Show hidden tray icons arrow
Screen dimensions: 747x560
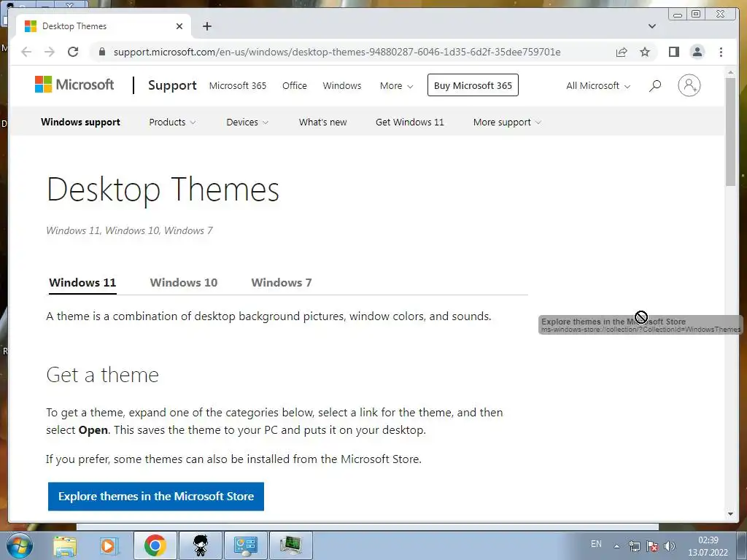pos(616,545)
